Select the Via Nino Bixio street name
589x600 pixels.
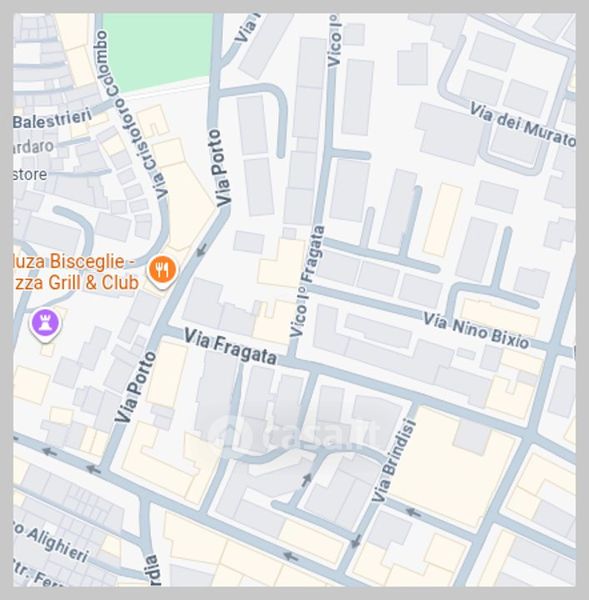[476, 331]
